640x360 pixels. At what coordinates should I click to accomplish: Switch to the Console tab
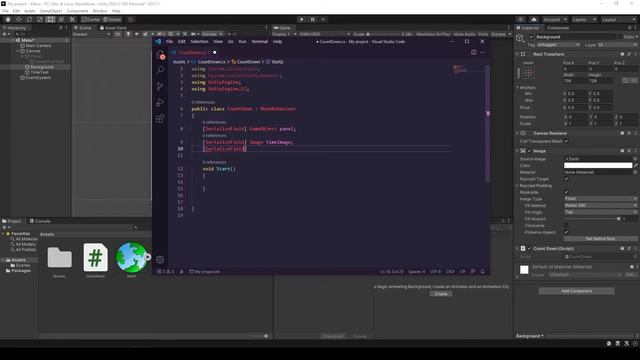pos(40,221)
